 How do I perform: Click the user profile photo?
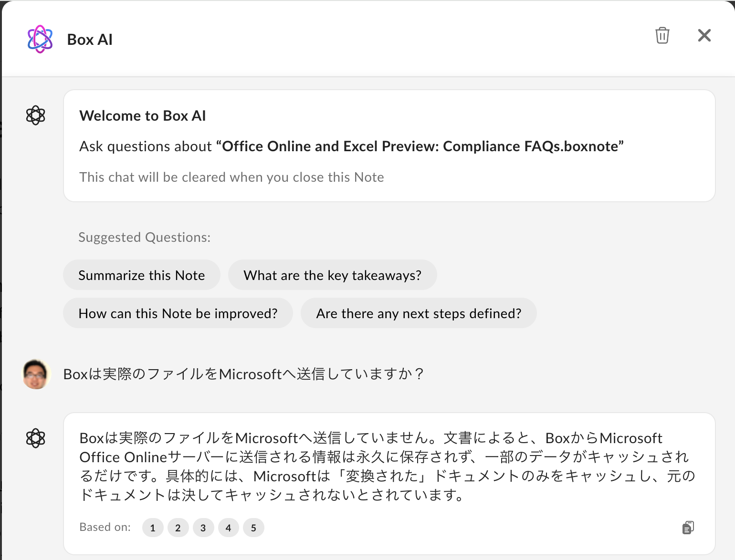pyautogui.click(x=36, y=374)
